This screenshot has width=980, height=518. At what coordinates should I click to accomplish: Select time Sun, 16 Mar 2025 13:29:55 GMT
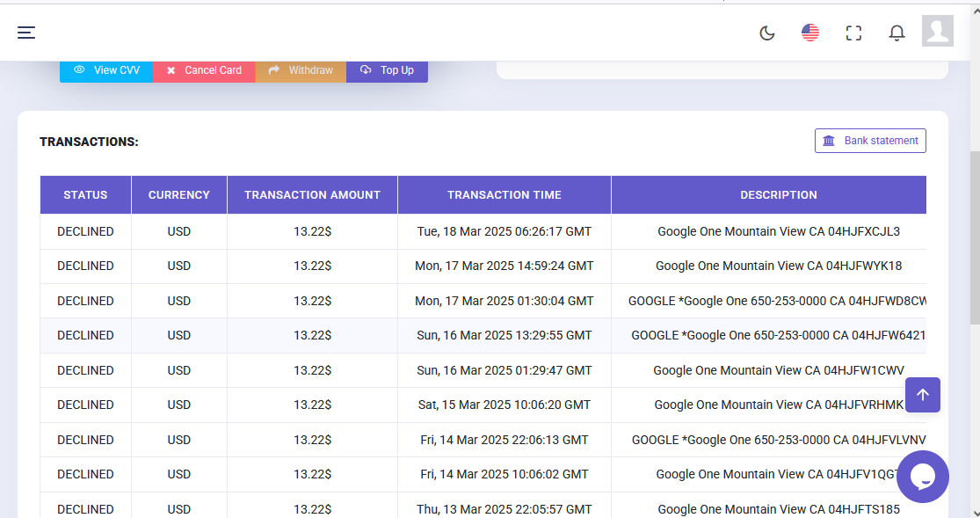pos(505,335)
